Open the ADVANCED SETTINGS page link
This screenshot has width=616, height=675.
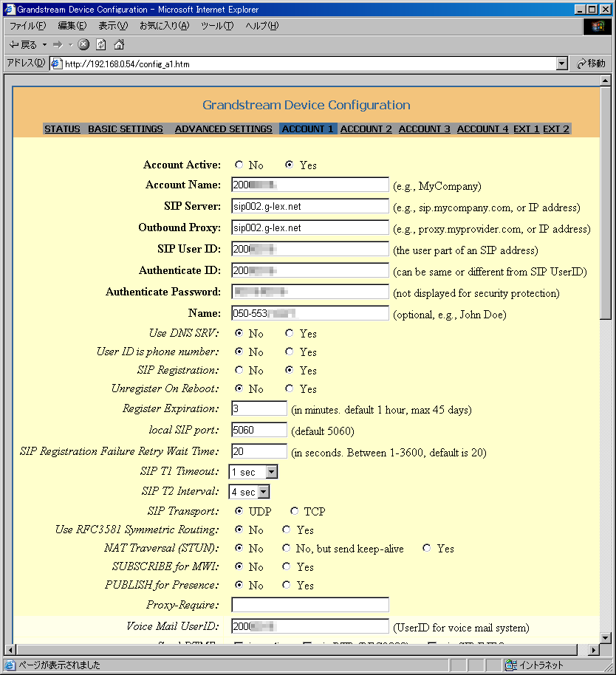pos(223,129)
